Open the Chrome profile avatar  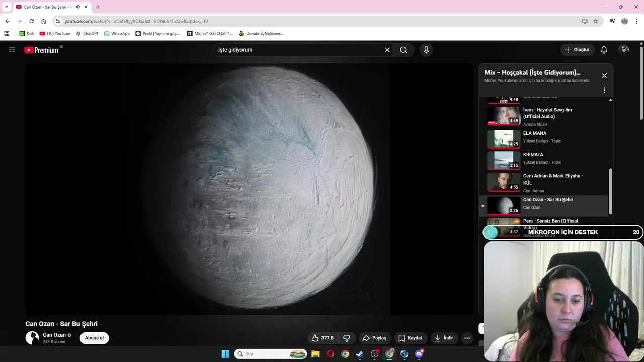624,21
